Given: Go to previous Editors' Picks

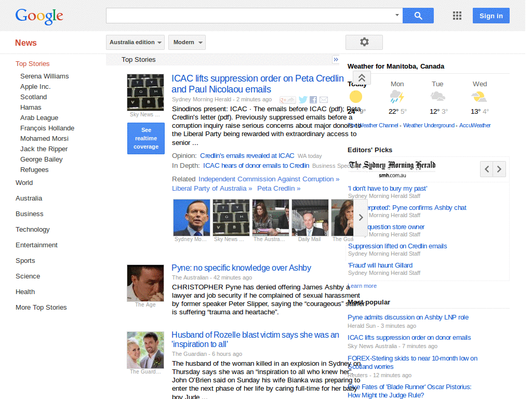Looking at the screenshot, I should (x=486, y=169).
